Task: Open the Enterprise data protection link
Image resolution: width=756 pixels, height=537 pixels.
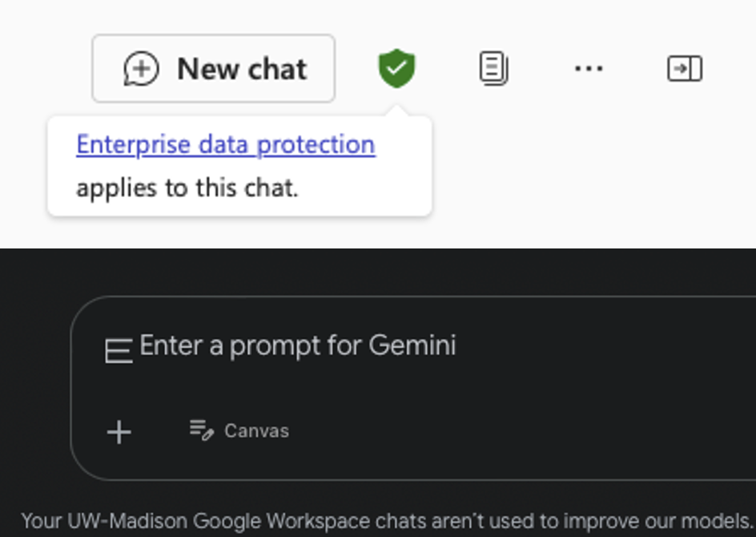Action: (x=225, y=144)
